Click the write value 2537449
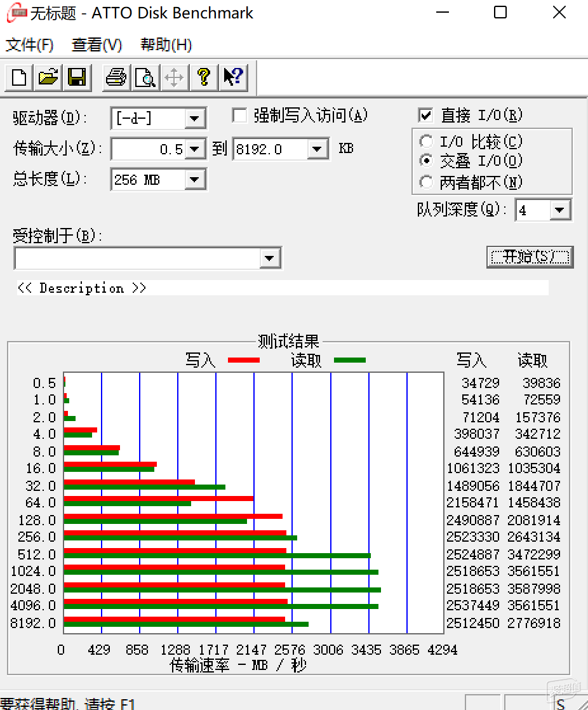 [x=473, y=605]
